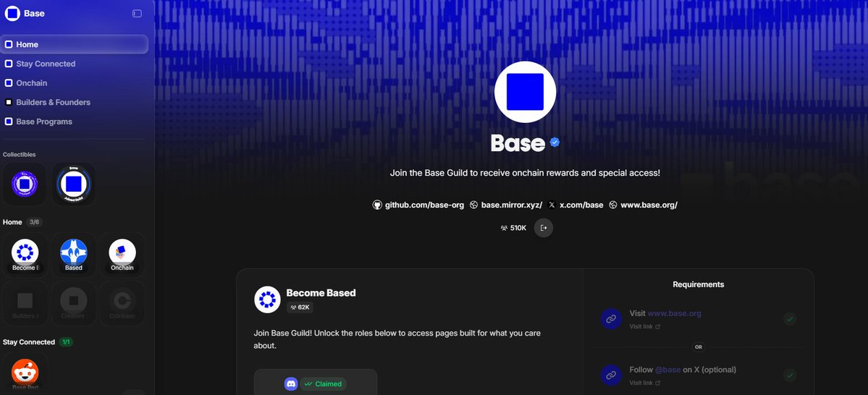Click the green Claimed badge
The width and height of the screenshot is (868, 395).
(324, 384)
